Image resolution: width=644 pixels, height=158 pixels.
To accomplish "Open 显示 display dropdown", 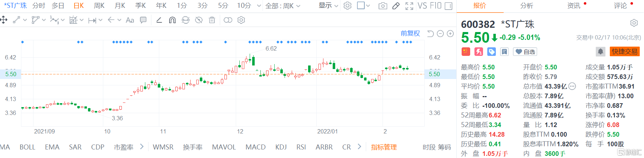I will pyautogui.click(x=328, y=6).
